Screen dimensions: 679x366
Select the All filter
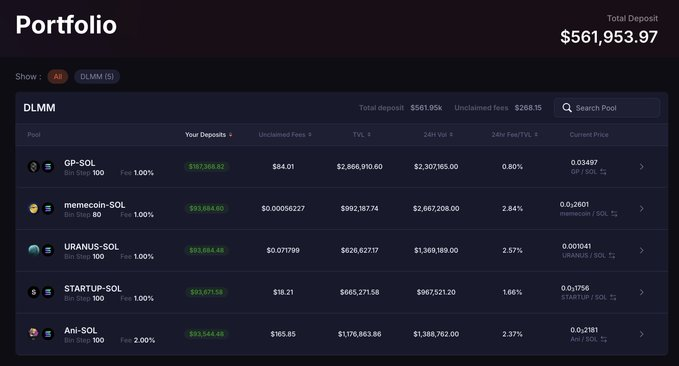click(x=58, y=77)
